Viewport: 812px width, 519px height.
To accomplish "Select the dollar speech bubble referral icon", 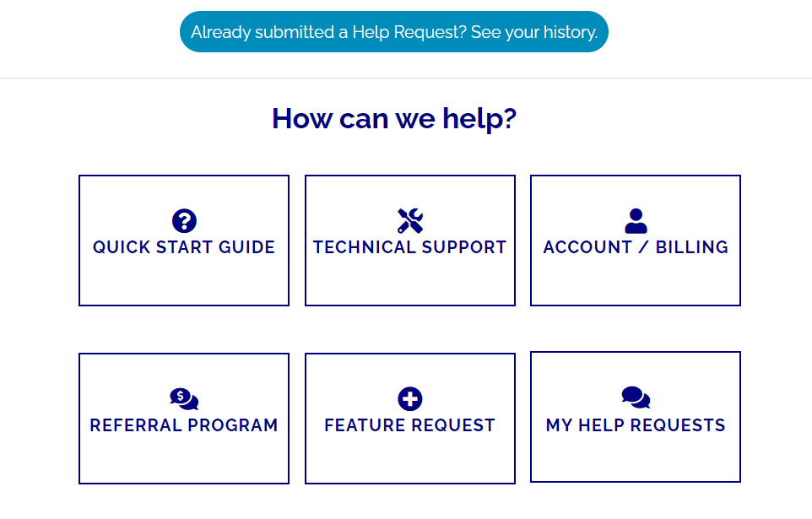I will coord(184,399).
